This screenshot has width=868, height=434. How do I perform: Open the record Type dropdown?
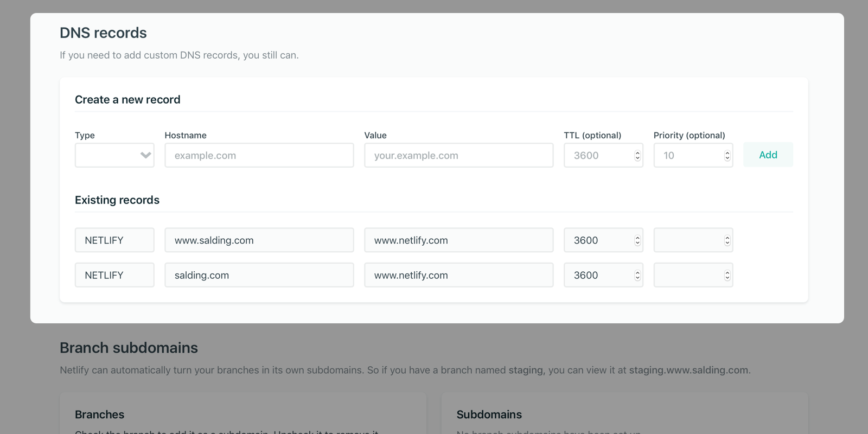pyautogui.click(x=114, y=155)
